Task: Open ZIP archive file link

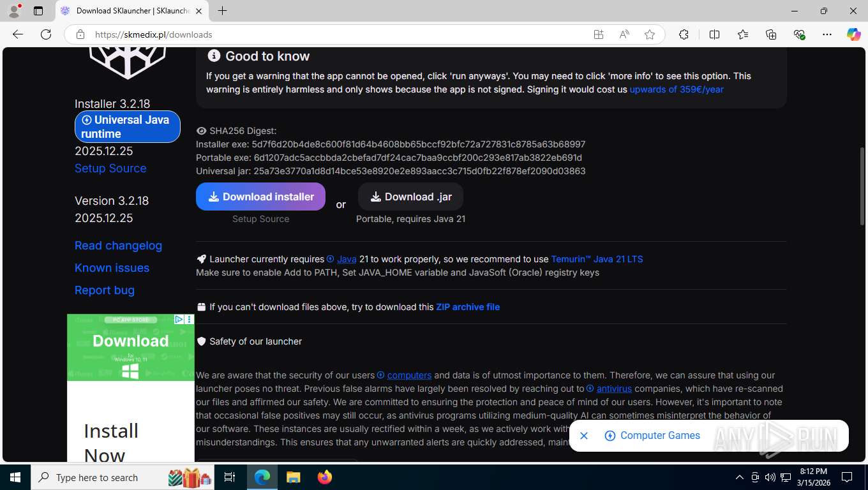Action: (468, 307)
